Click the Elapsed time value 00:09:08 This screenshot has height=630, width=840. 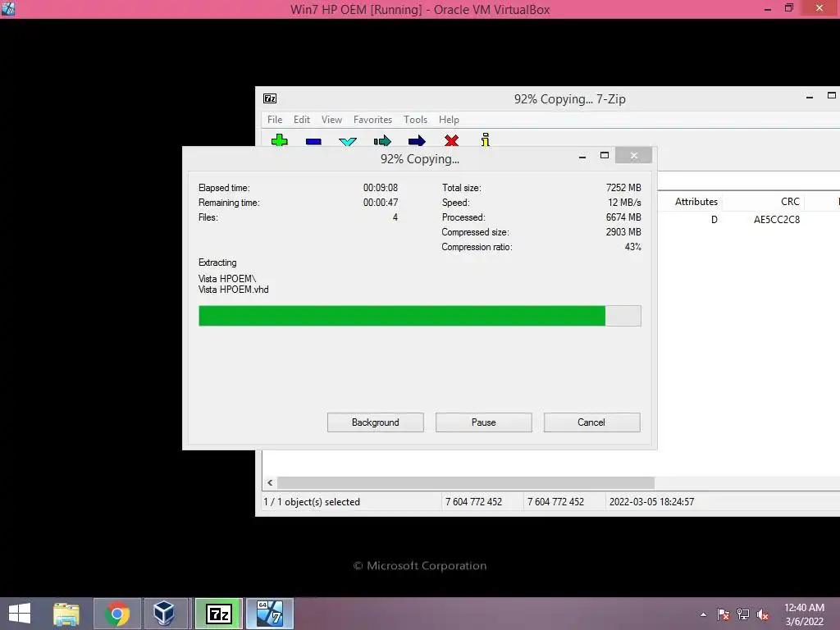pos(381,188)
